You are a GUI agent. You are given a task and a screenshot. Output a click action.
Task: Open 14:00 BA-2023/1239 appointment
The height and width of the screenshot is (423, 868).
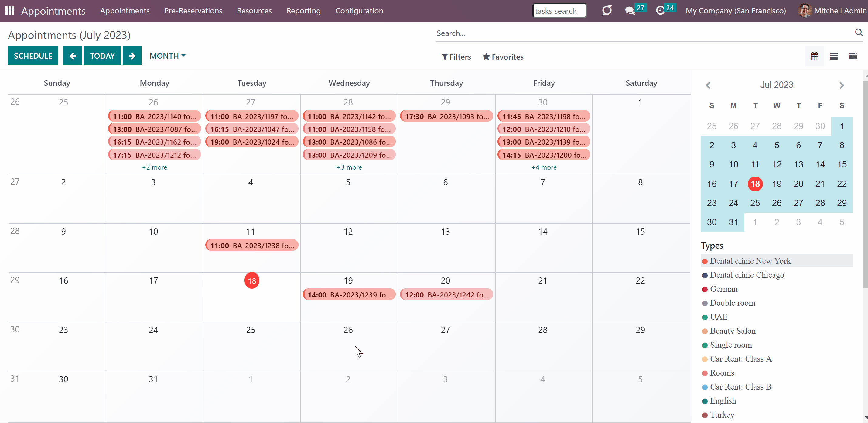point(349,294)
